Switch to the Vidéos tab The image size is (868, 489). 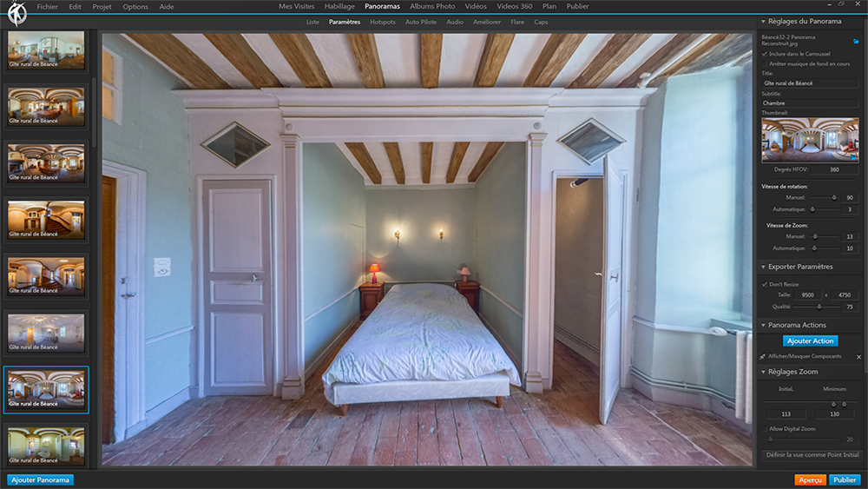click(476, 6)
